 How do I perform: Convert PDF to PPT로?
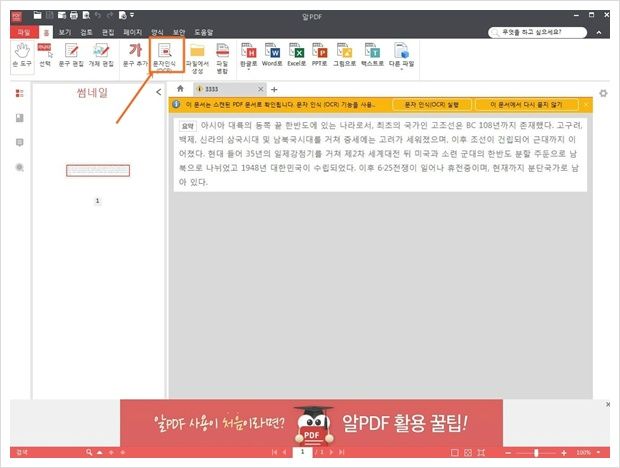(319, 55)
